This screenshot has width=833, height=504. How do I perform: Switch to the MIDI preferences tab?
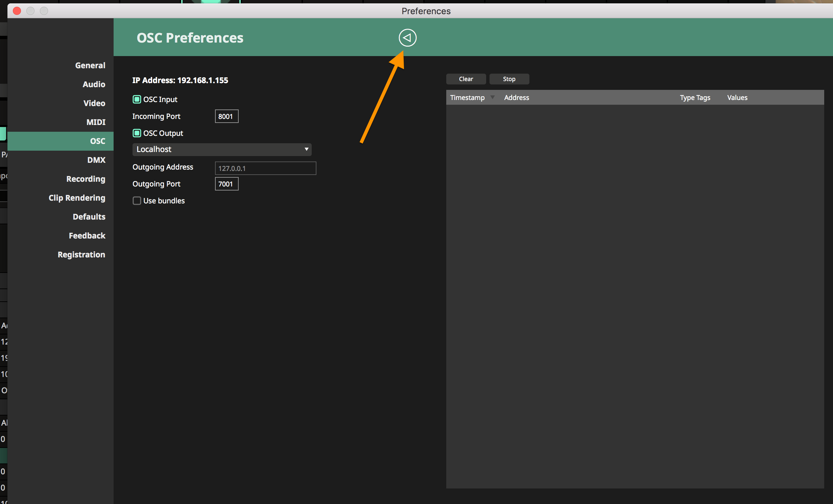[96, 122]
